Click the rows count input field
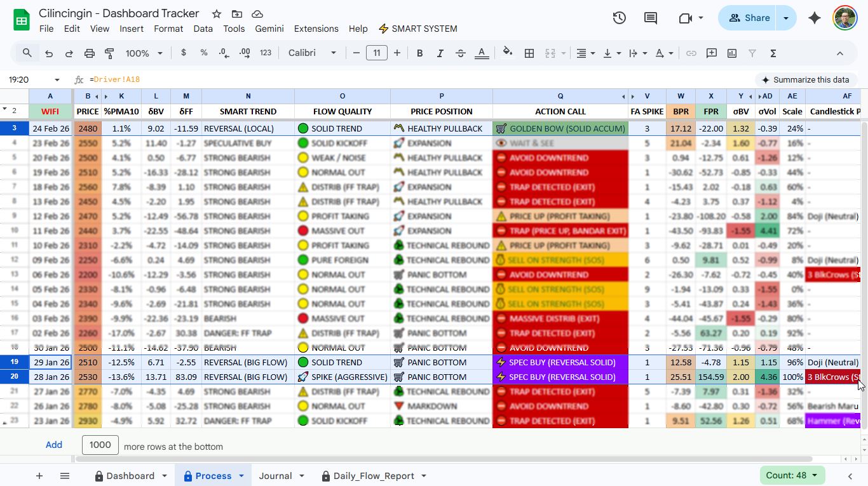The image size is (868, 486). 100,445
